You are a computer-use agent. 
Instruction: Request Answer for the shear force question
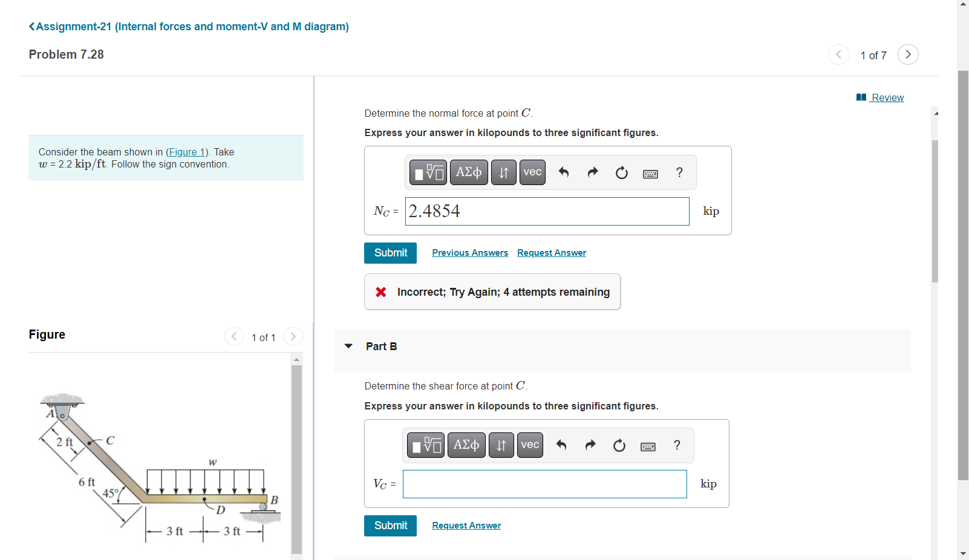466,526
